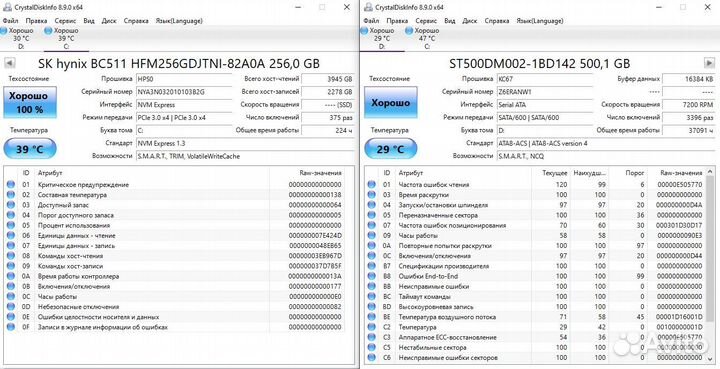Click status icon of Время раскрутки row
Viewport: 720px width, 369px height.
tap(371, 195)
